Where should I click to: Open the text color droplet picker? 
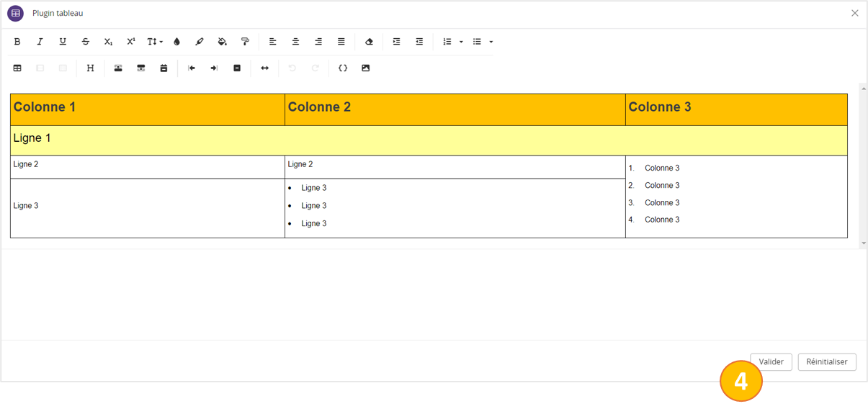[177, 42]
